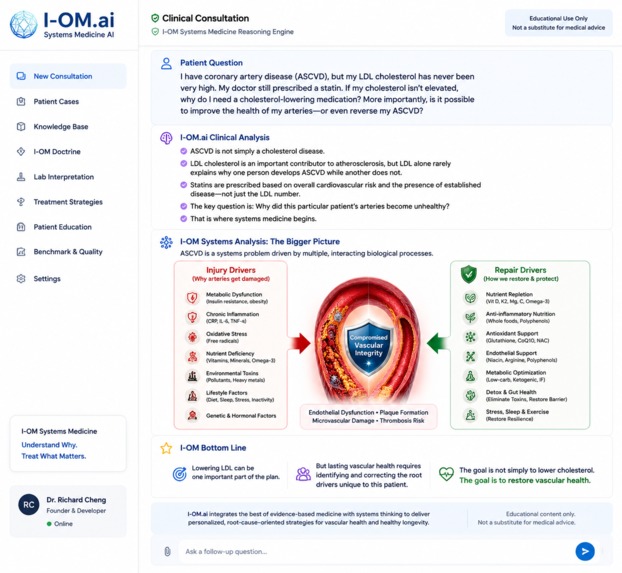Viewport: 622px width, 573px height.
Task: Click the Clinical Analysis brain icon
Action: 166,138
